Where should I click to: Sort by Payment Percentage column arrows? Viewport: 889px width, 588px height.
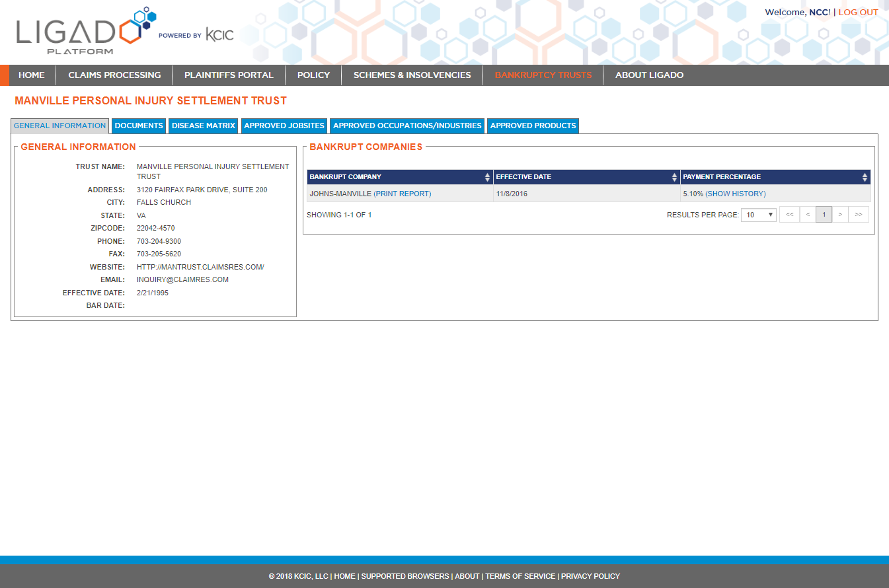(865, 177)
